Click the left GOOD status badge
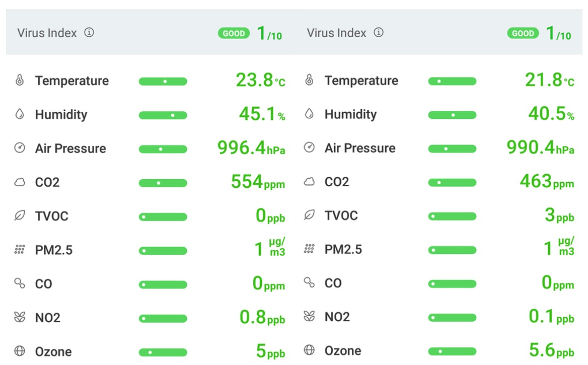This screenshot has height=365, width=588. tap(234, 34)
